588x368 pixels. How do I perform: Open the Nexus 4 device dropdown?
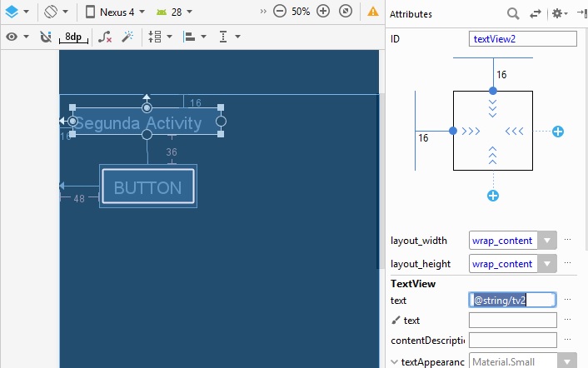click(116, 12)
